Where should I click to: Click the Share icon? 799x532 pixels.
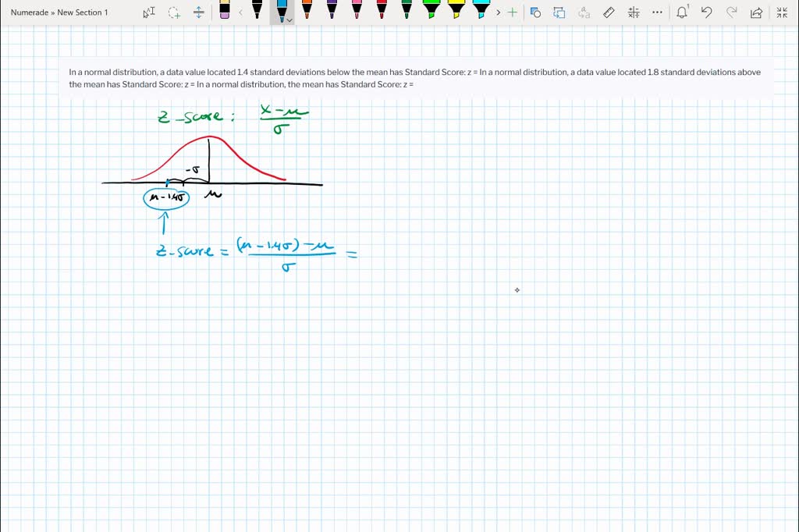click(755, 12)
